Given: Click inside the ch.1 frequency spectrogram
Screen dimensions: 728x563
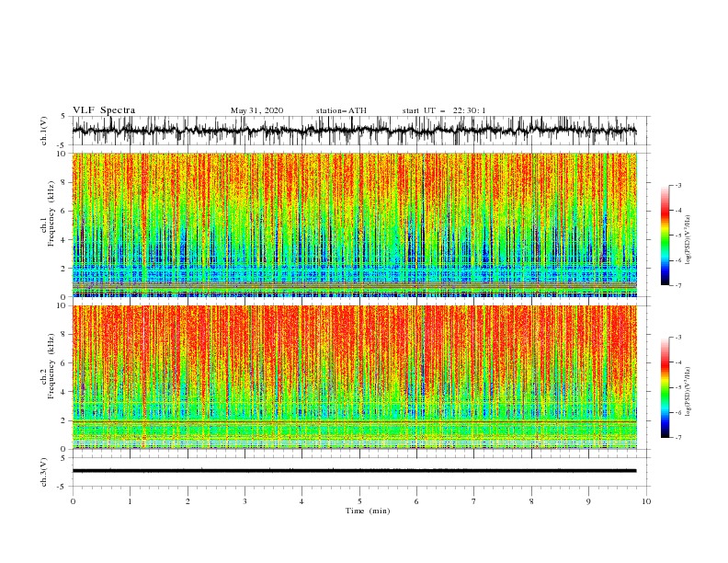Looking at the screenshot, I should pyautogui.click(x=355, y=224).
